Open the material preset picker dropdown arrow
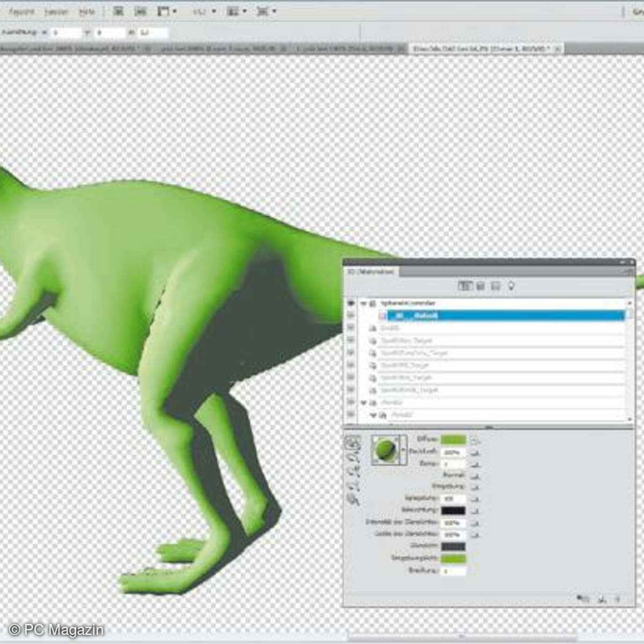This screenshot has width=644, height=644. 404,450
